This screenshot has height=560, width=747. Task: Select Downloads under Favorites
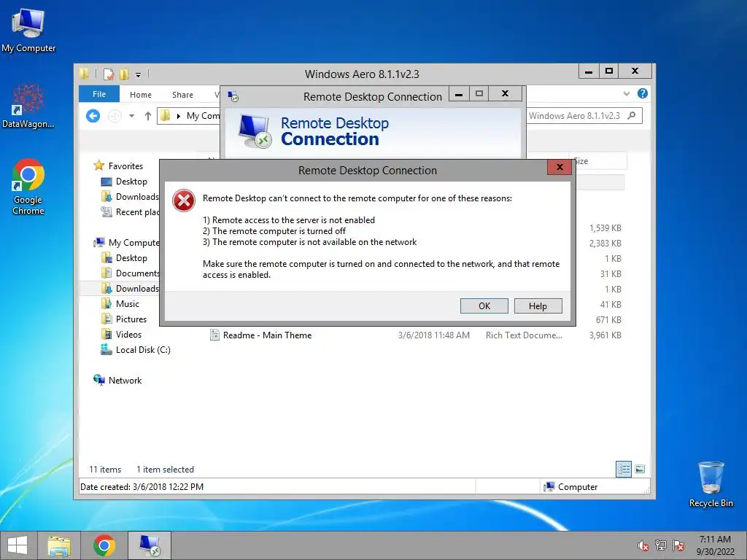point(130,197)
